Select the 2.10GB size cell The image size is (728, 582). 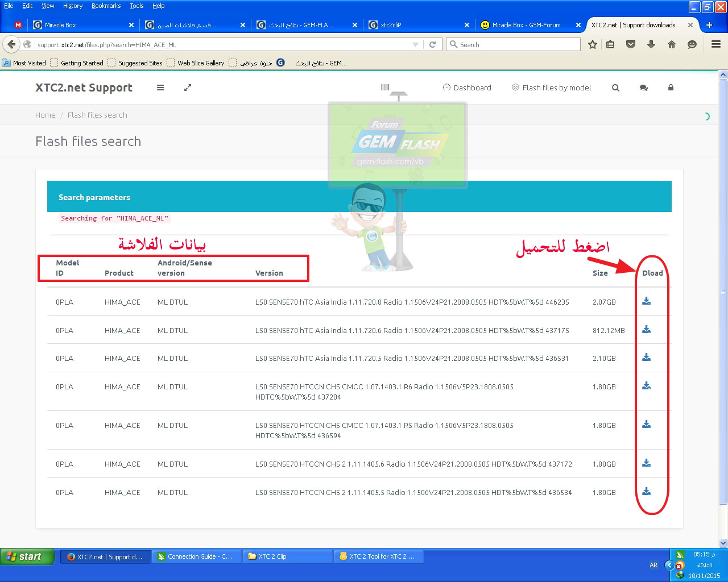(x=604, y=358)
